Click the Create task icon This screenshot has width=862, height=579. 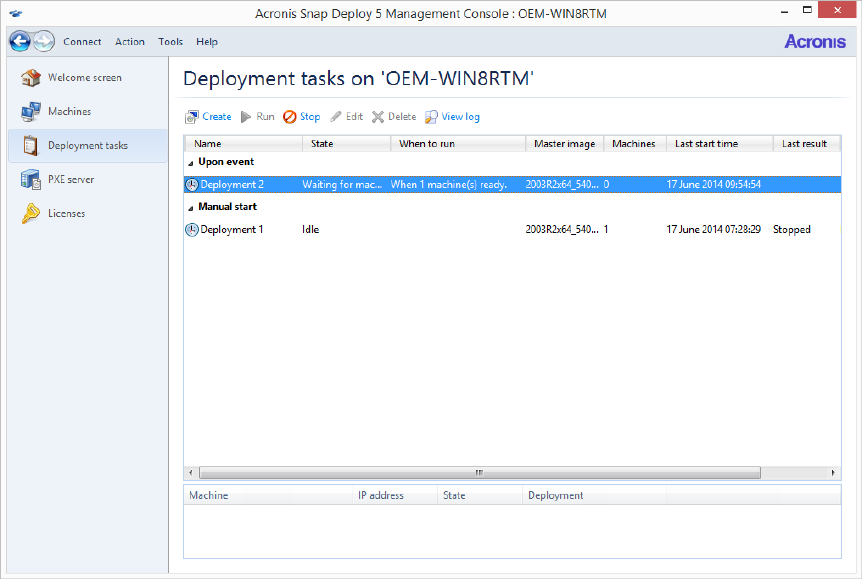(192, 117)
